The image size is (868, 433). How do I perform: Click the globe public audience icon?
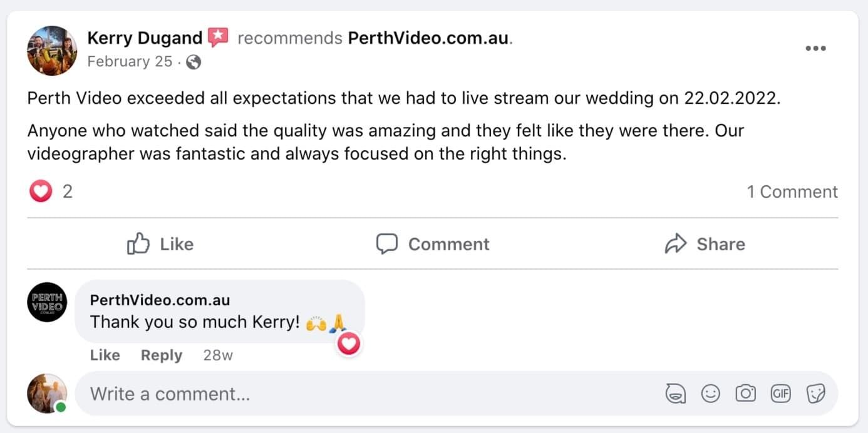pos(194,62)
